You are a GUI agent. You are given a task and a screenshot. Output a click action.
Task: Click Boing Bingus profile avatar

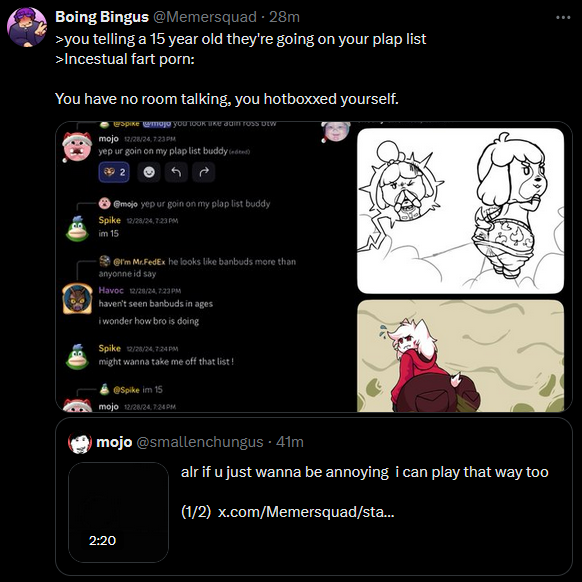point(27,27)
